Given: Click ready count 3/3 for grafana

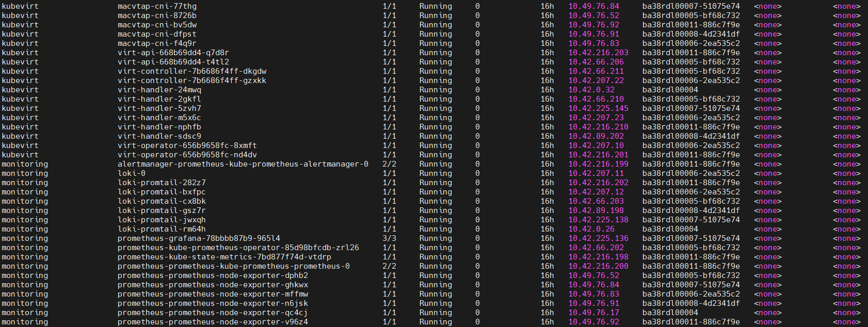Looking at the screenshot, I should [390, 238].
